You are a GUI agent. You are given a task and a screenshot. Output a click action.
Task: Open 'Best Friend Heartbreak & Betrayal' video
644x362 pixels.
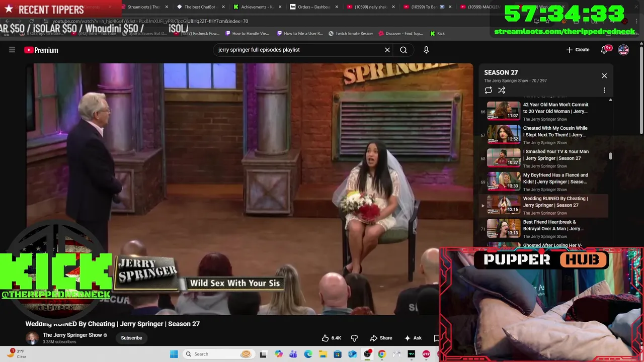pyautogui.click(x=544, y=229)
